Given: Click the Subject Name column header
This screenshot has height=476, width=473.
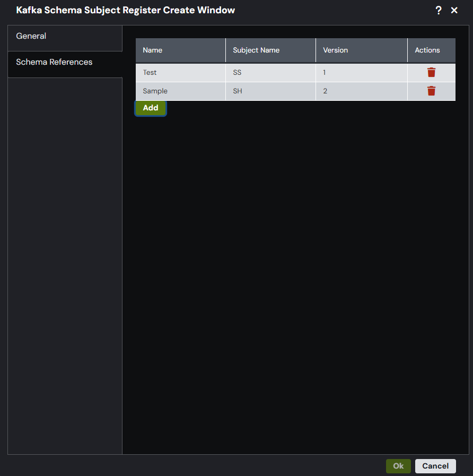Looking at the screenshot, I should point(270,50).
